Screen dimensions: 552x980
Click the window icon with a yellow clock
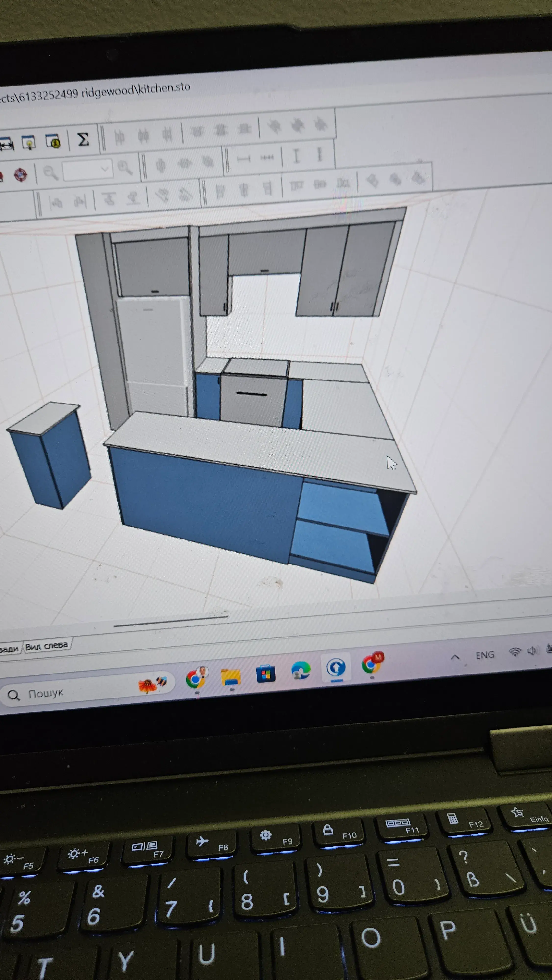point(53,141)
